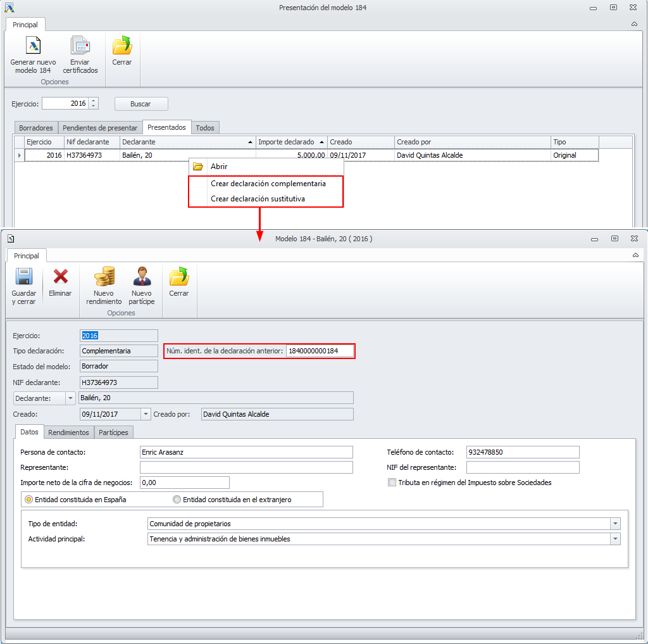Viewport: 648px width, 644px height.
Task: Choose Abrir in context menu
Action: point(266,167)
